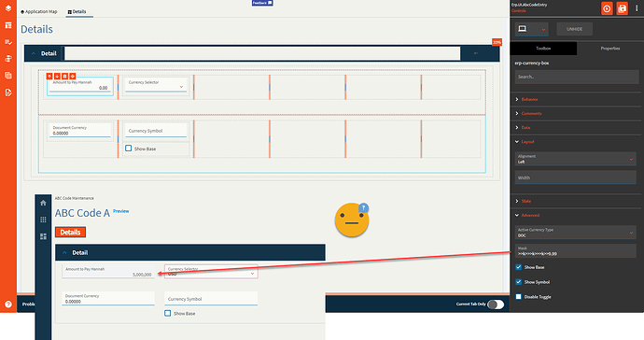
Task: Click the help face assistant icon
Action: tap(352, 220)
